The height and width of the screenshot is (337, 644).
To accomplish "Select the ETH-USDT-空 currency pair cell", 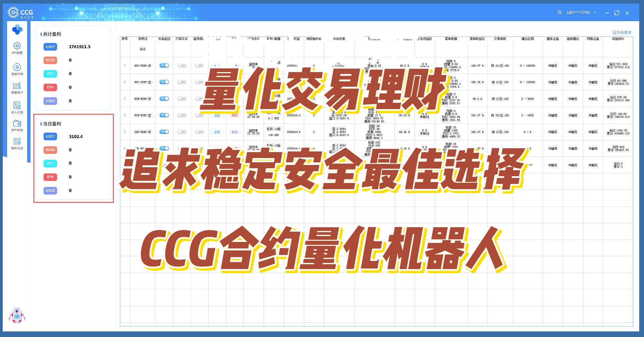I will click(143, 115).
